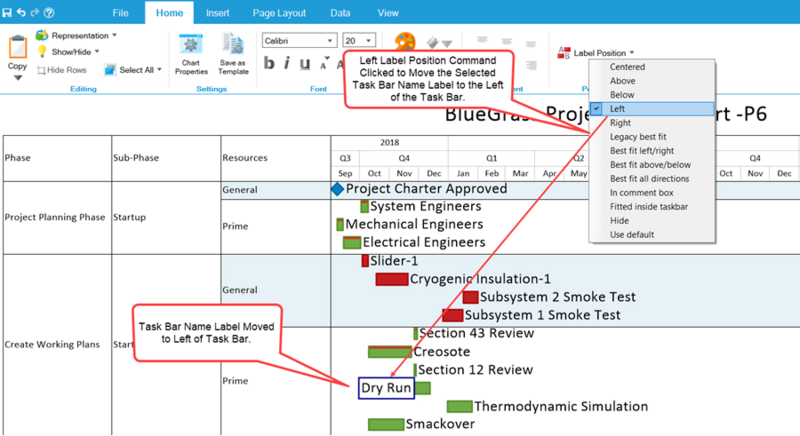This screenshot has height=436, width=800.
Task: Click the middle top alignment icon
Action: pyautogui.click(x=506, y=41)
